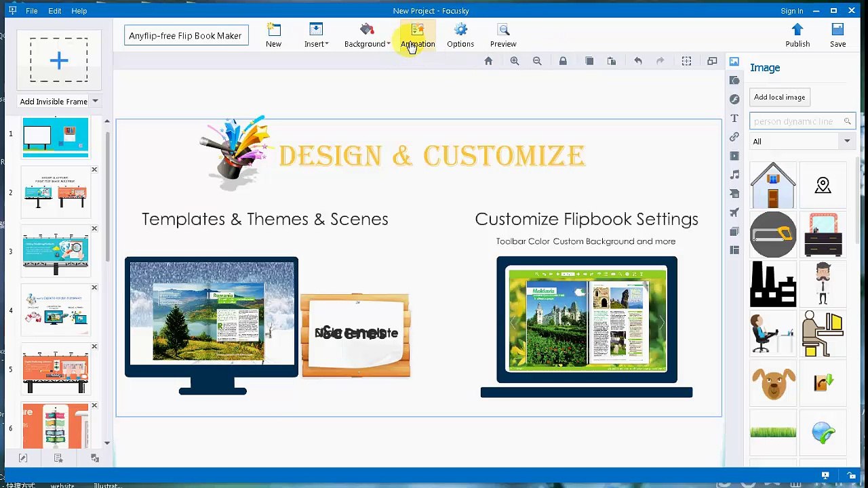The height and width of the screenshot is (488, 868).
Task: Open the Image panel icon in sidebar
Action: (x=734, y=62)
